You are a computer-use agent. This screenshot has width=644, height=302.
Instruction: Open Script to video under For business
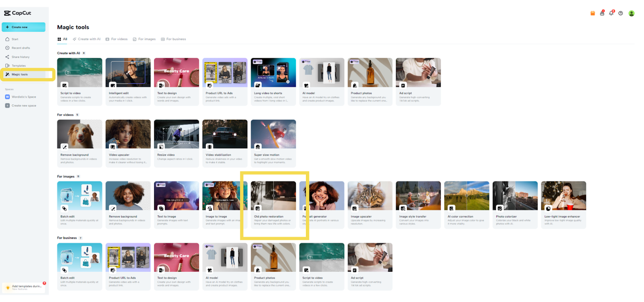point(321,267)
